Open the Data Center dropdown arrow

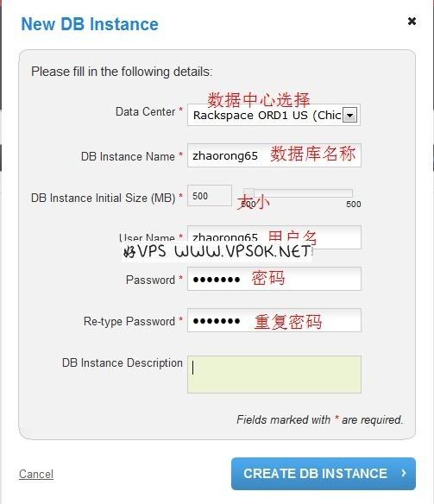pos(349,115)
